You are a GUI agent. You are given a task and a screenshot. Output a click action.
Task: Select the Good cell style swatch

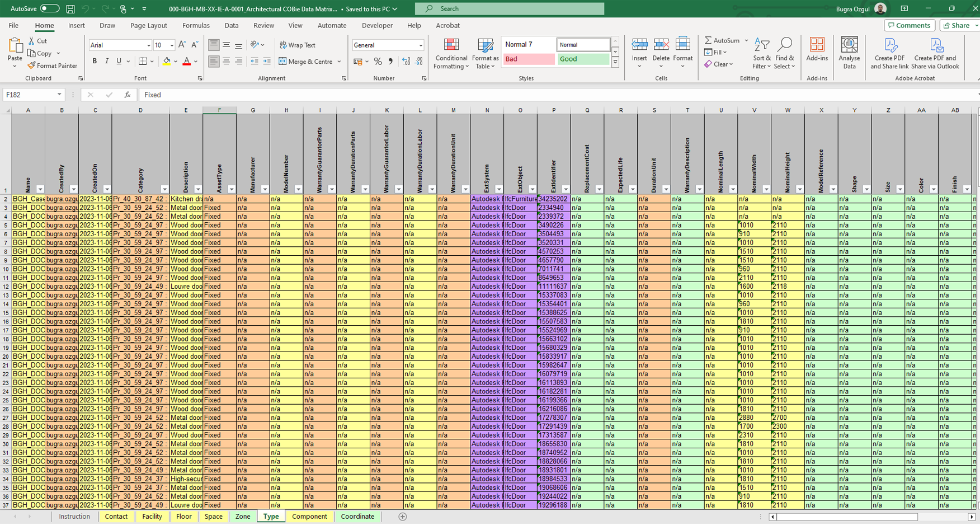[582, 59]
